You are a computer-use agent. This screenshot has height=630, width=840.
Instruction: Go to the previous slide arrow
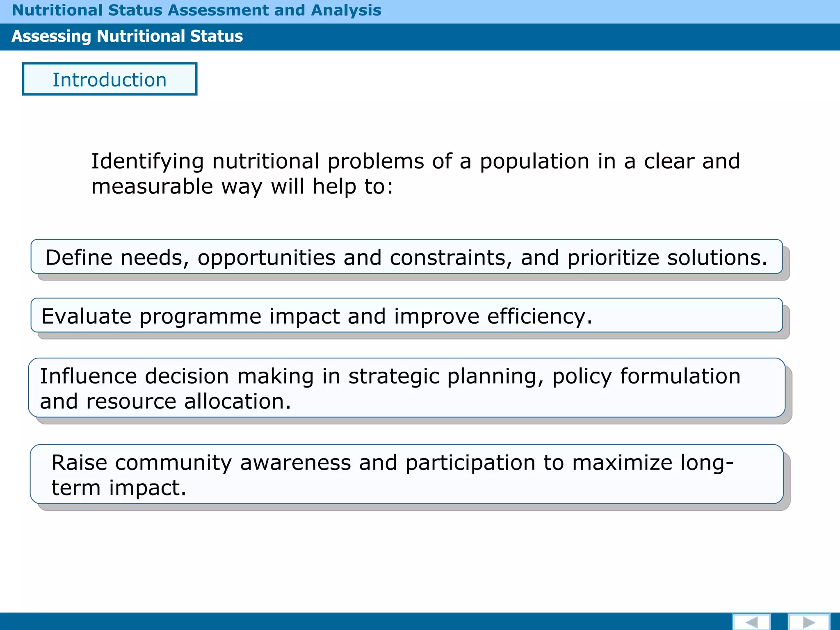pos(751,622)
